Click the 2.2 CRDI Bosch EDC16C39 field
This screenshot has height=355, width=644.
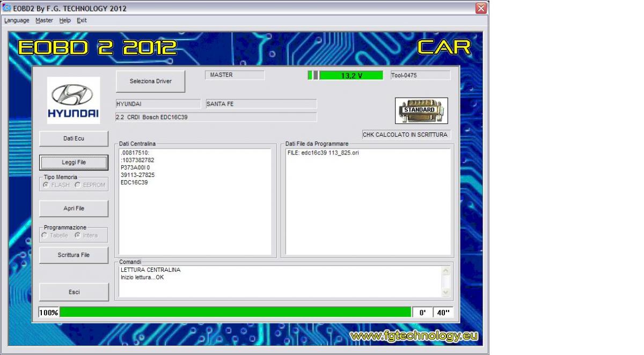pos(216,117)
